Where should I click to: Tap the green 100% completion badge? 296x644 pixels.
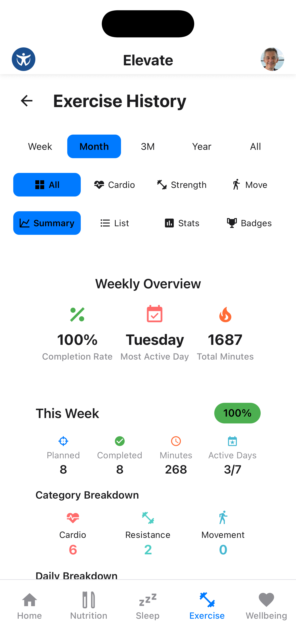click(x=237, y=413)
